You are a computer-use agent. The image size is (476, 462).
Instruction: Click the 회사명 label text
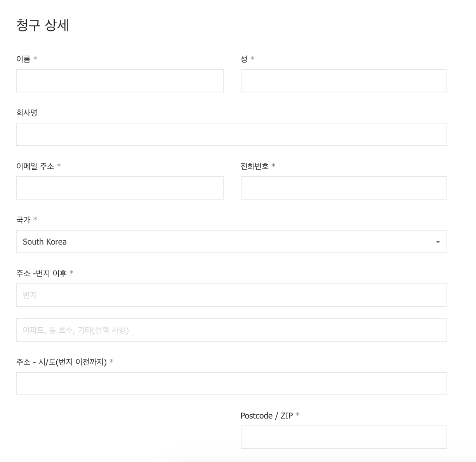pos(27,113)
